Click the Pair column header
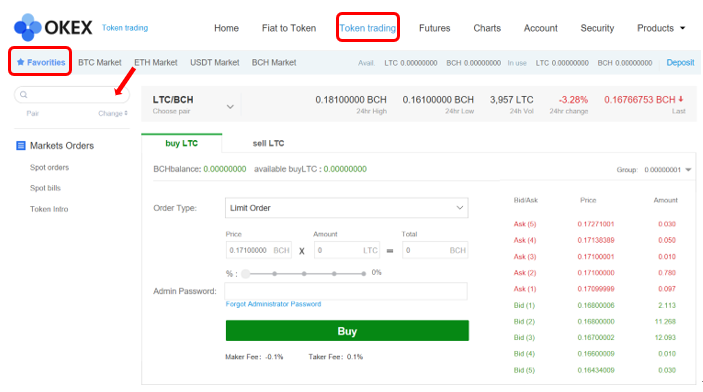Image resolution: width=703 pixels, height=392 pixels. point(33,113)
